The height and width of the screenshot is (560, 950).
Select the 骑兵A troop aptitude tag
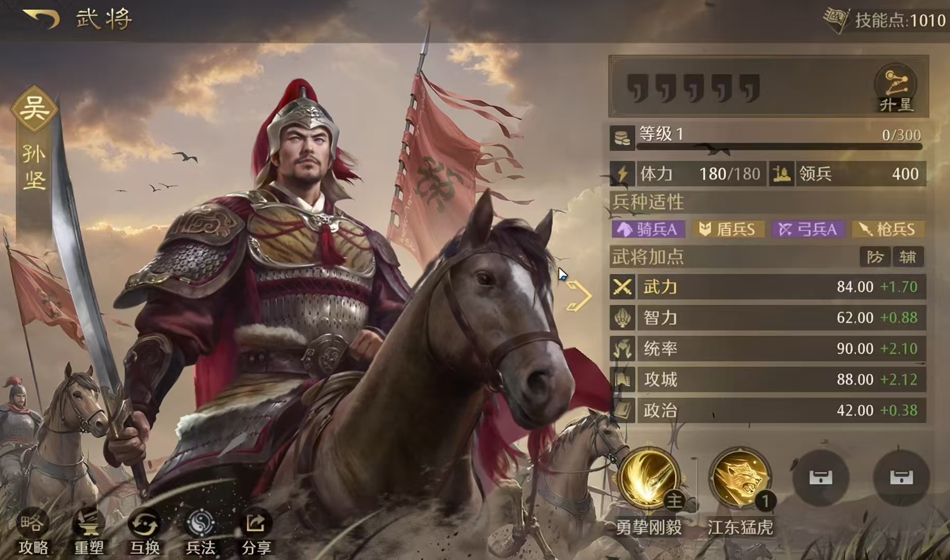[648, 229]
